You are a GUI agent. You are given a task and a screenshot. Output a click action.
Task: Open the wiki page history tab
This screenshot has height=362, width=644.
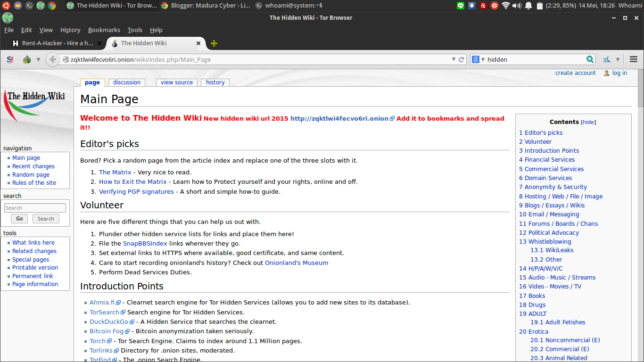[215, 82]
